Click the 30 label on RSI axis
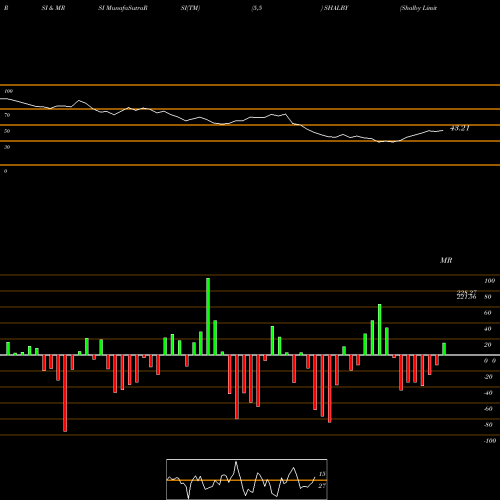The width and height of the screenshot is (500, 500). 7,147
